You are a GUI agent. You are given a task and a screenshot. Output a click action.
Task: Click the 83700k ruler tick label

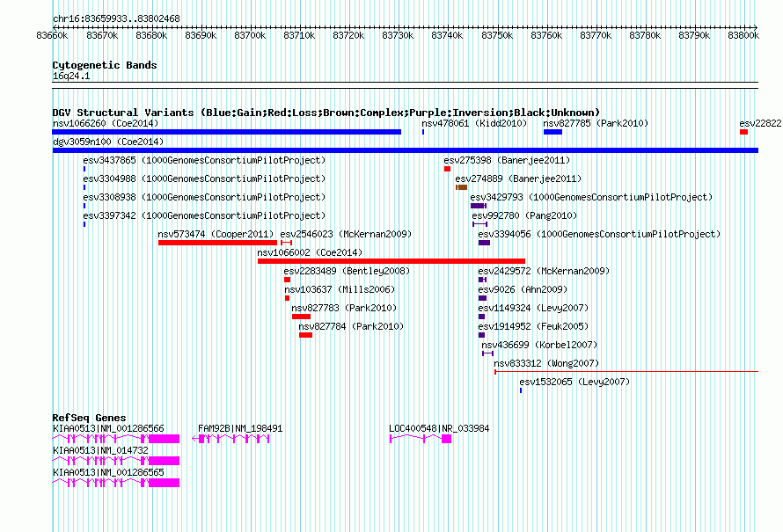pos(250,35)
